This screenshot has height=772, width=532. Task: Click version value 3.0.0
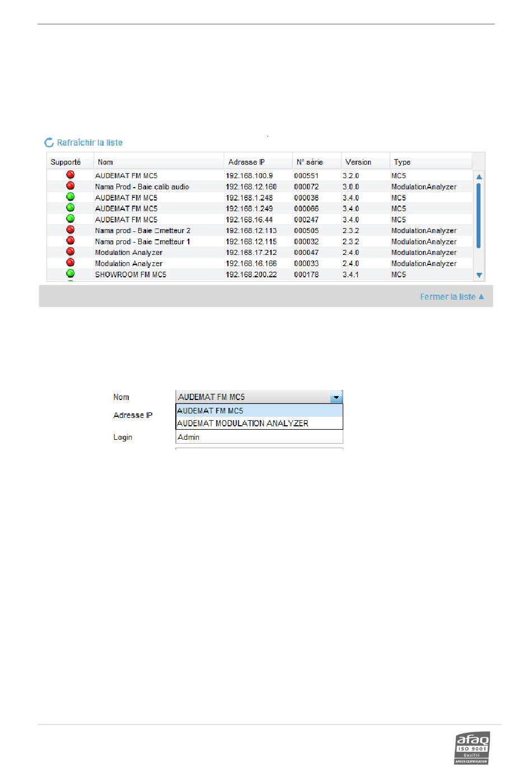[x=351, y=187]
